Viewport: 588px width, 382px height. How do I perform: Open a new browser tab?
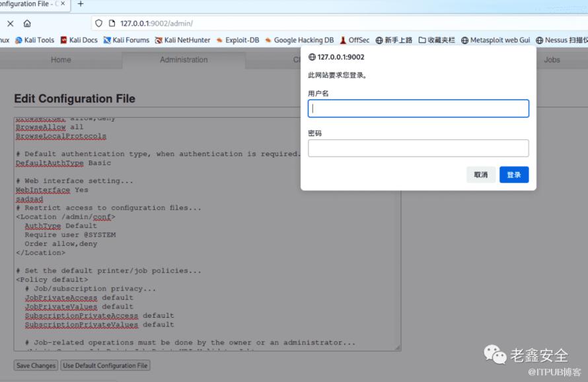(81, 4)
